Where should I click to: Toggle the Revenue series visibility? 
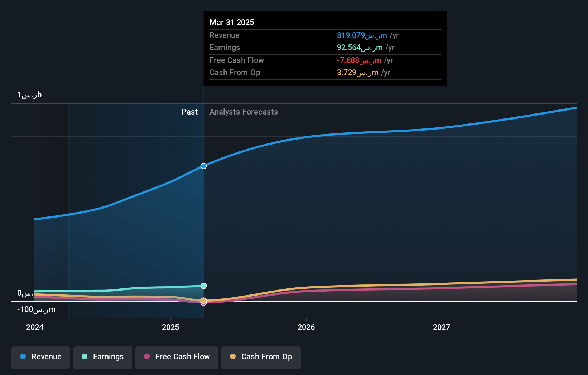pos(40,357)
